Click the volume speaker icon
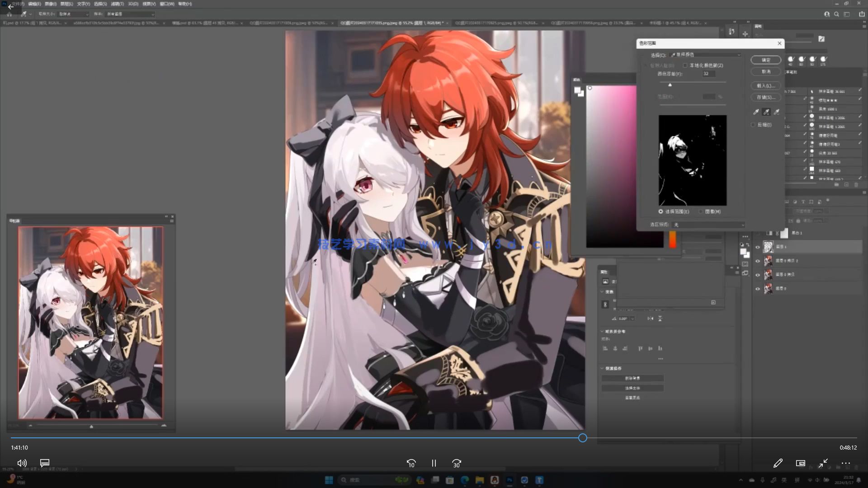The width and height of the screenshot is (868, 488). pyautogui.click(x=22, y=463)
